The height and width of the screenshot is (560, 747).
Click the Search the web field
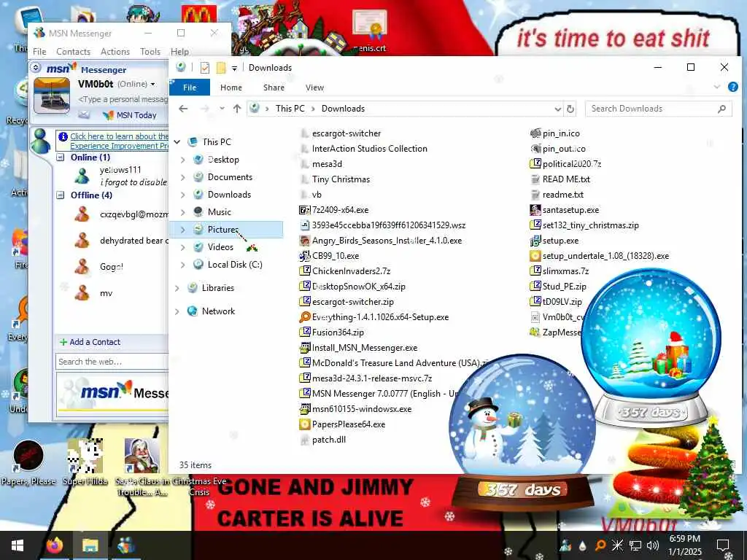tap(112, 362)
